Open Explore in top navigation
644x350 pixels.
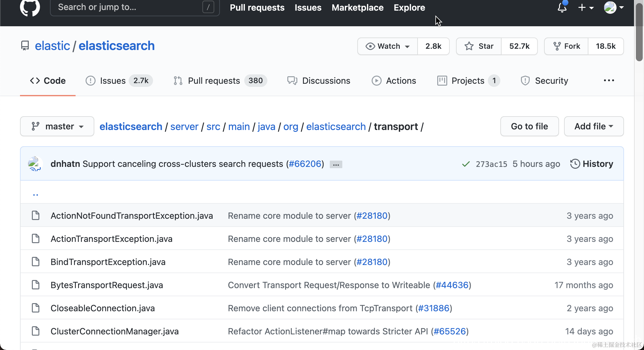[409, 7]
